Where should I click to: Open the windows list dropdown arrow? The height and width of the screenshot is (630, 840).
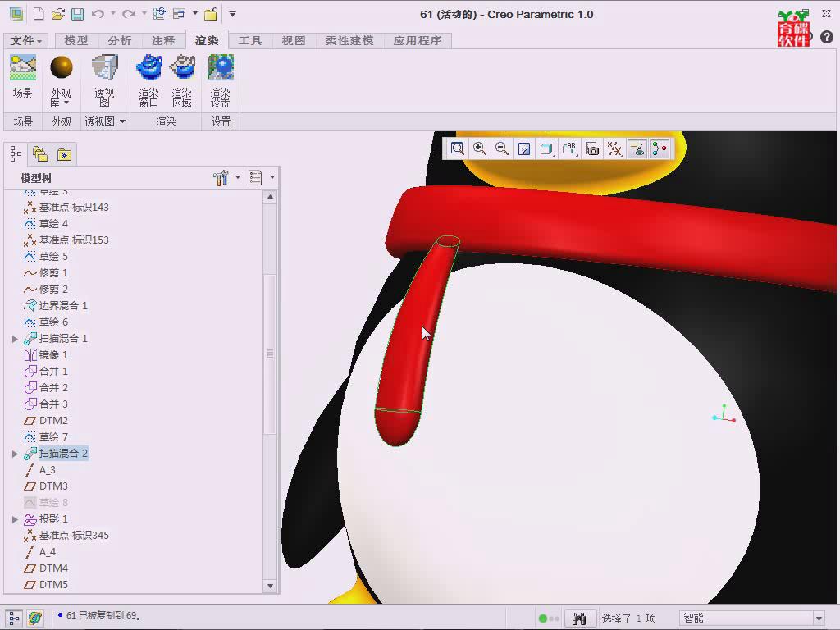[x=195, y=14]
